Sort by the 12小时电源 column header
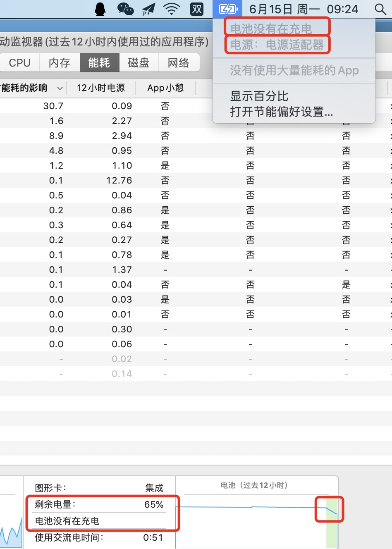This screenshot has height=549, width=392. coord(101,88)
